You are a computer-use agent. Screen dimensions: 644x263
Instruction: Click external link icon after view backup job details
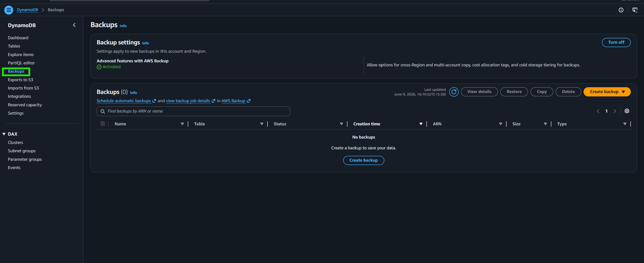(x=213, y=101)
